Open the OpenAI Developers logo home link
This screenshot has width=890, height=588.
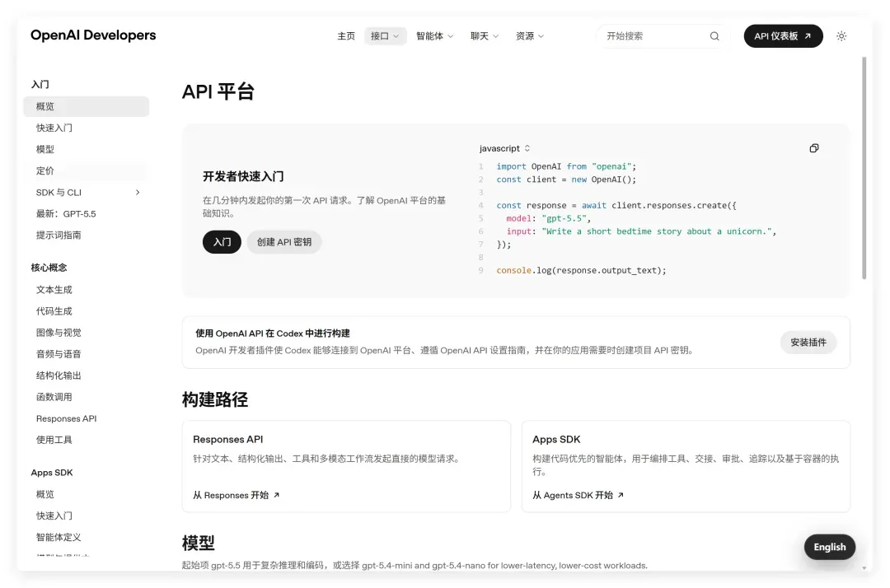[x=93, y=35]
